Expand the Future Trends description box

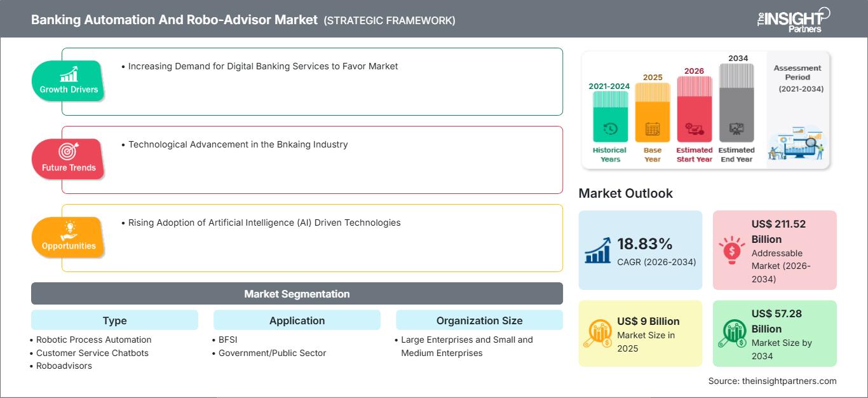(312, 160)
